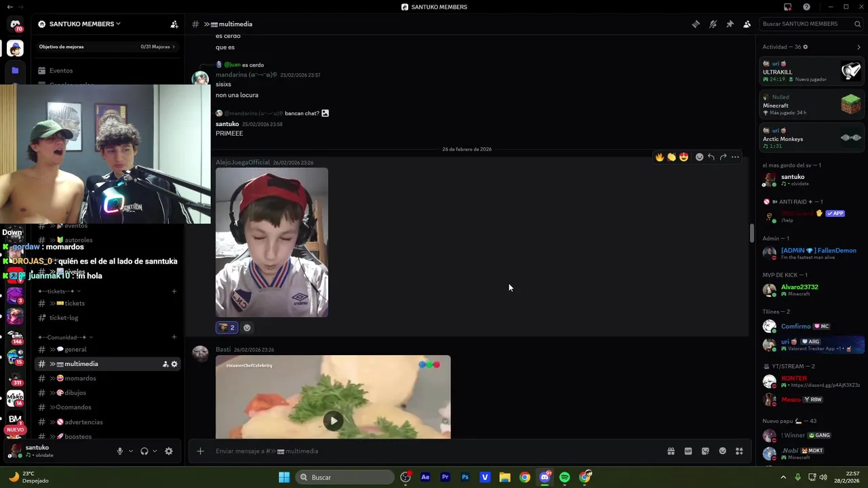This screenshot has height=488, width=868.
Task: Open uri's ULTRAKILL activity card
Action: click(811, 71)
